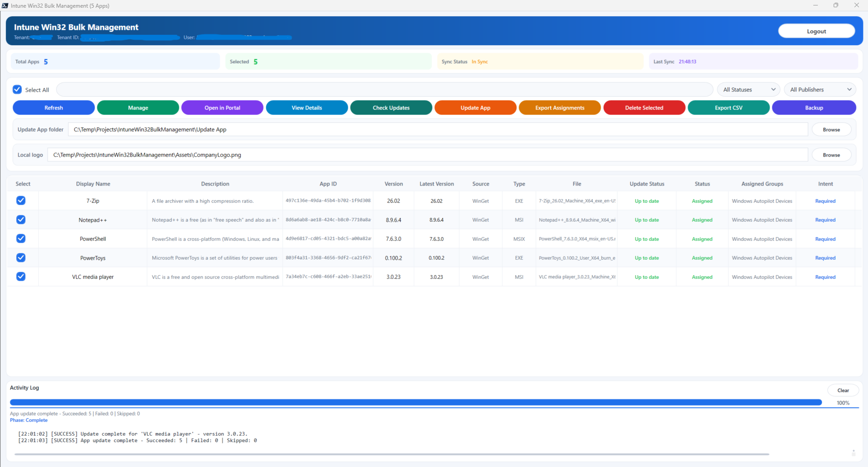Click the PowerShell version 7.6.3.0 cell

pos(393,239)
